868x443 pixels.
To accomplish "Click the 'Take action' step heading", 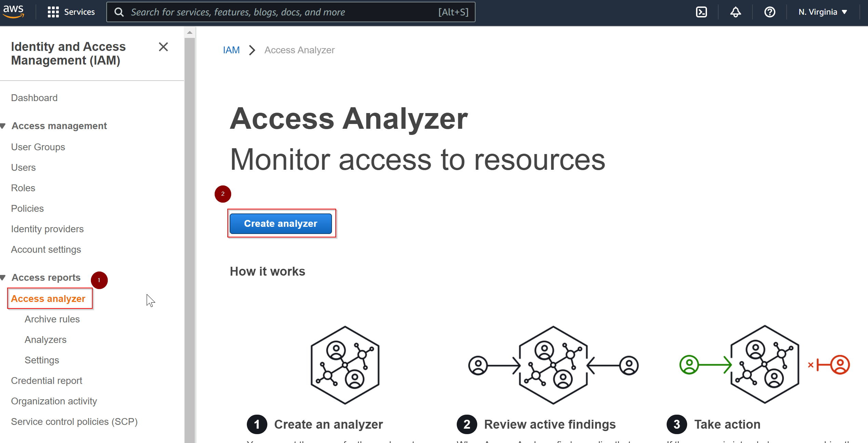I will [727, 425].
